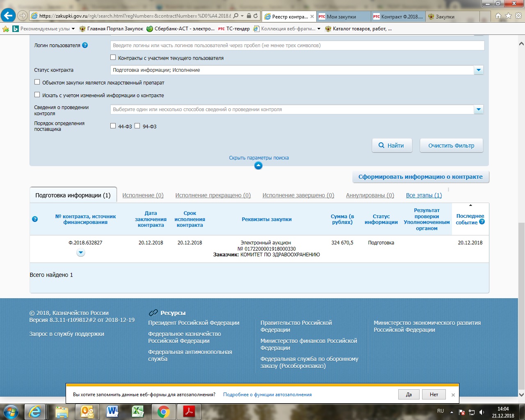Select Исполнение (0) tab
This screenshot has height=420, width=525.
click(x=143, y=196)
